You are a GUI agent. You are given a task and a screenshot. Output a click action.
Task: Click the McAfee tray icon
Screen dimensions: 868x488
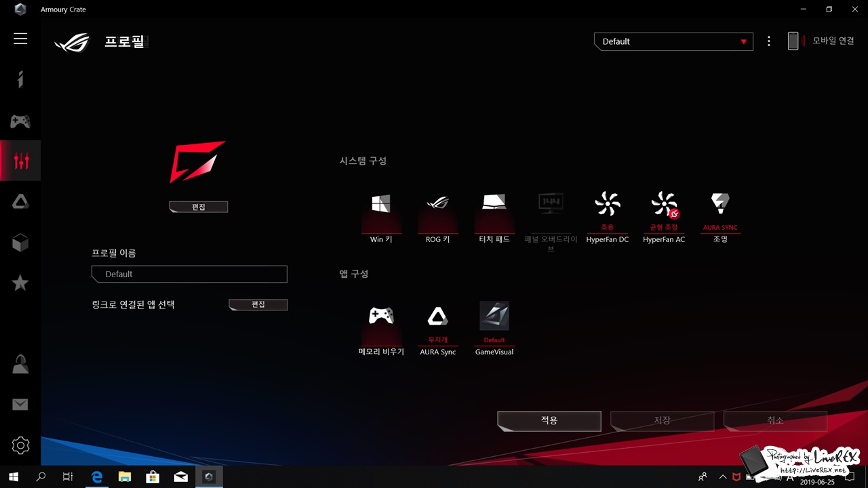pyautogui.click(x=736, y=477)
